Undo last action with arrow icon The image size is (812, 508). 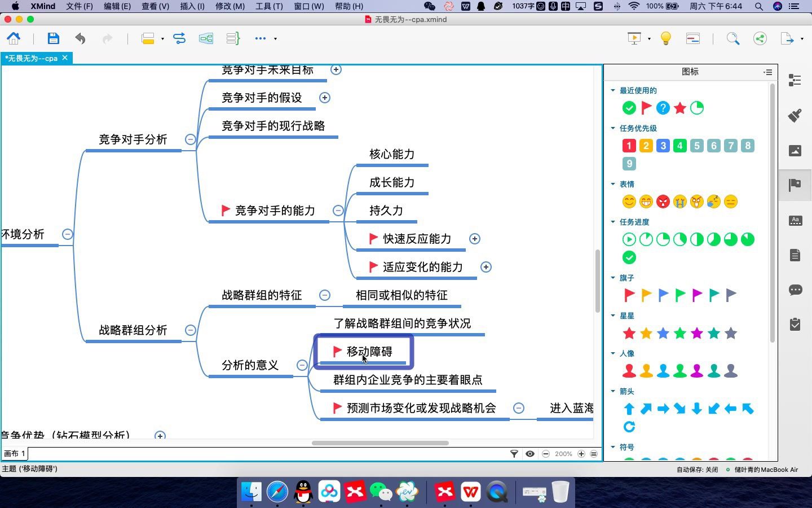coord(80,38)
